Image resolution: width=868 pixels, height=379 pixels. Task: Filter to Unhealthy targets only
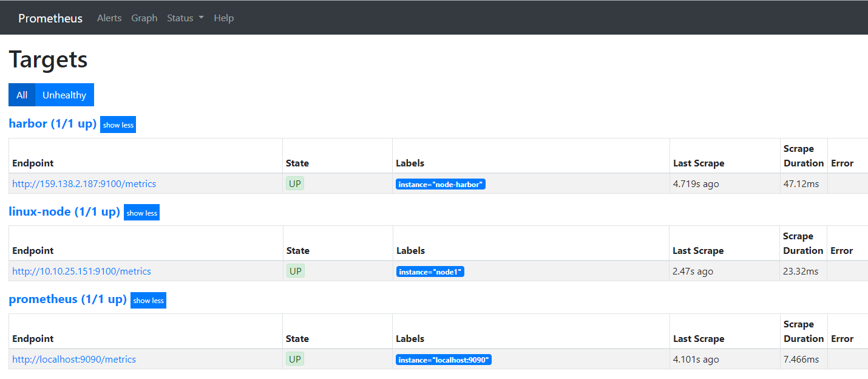[64, 95]
